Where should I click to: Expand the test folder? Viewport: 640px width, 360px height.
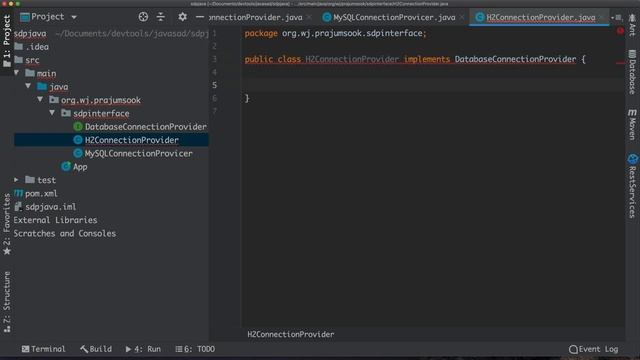tap(16, 180)
